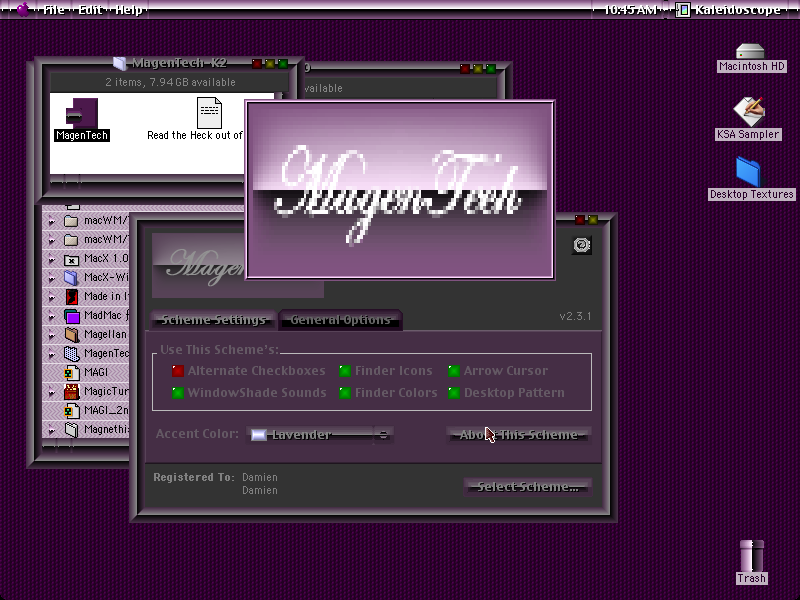Viewport: 800px width, 600px height.
Task: Click the yellow button on Kaleidoscope control panel
Action: (x=593, y=220)
